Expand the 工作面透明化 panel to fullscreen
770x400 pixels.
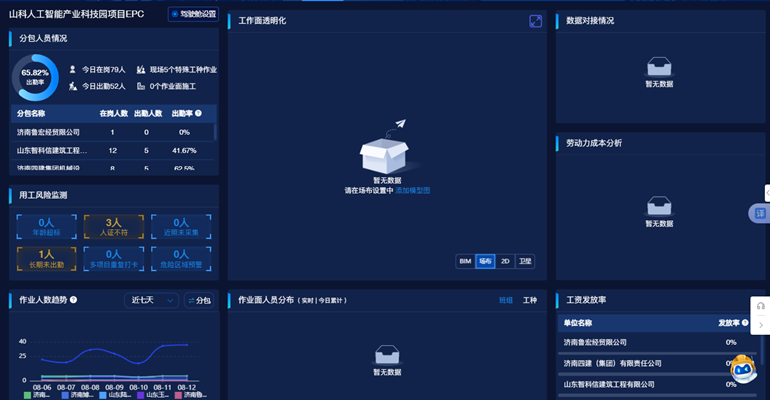point(536,21)
